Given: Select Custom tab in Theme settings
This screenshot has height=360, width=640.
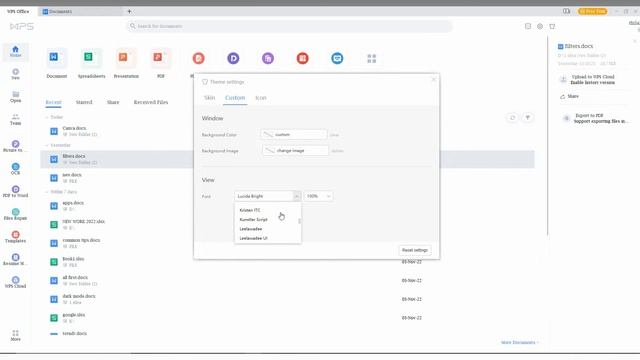Looking at the screenshot, I should [x=235, y=98].
